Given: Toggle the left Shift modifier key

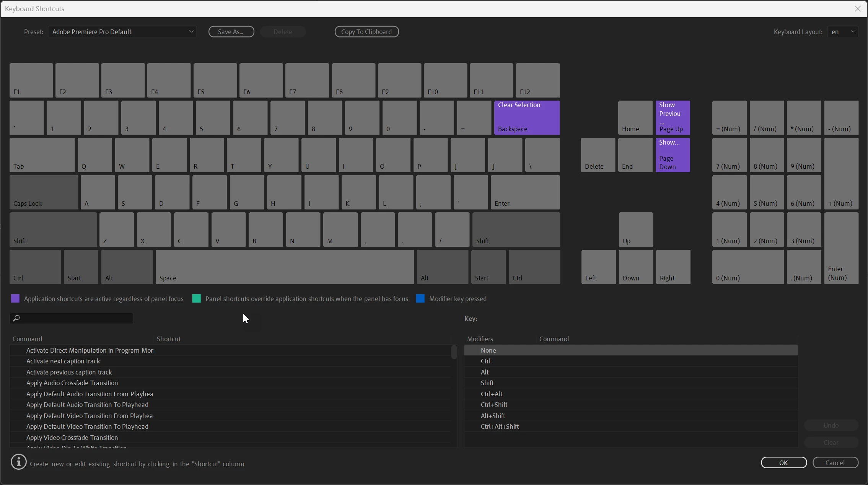Looking at the screenshot, I should click(x=53, y=229).
